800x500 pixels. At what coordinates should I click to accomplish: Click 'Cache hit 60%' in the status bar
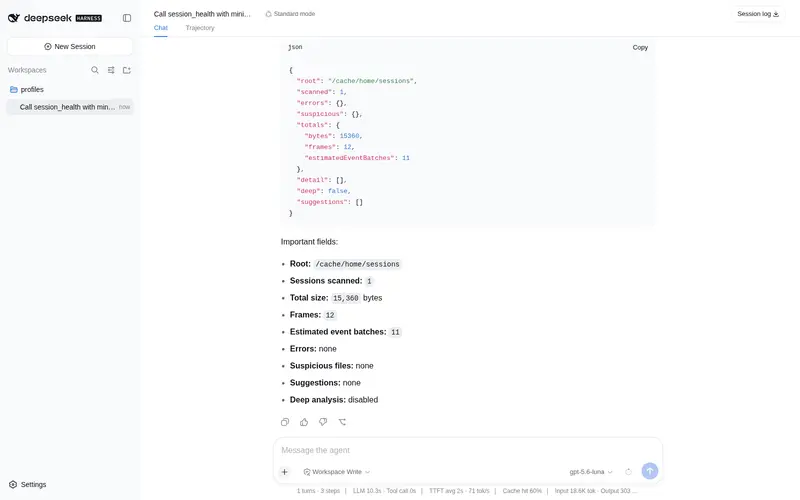pyautogui.click(x=522, y=491)
